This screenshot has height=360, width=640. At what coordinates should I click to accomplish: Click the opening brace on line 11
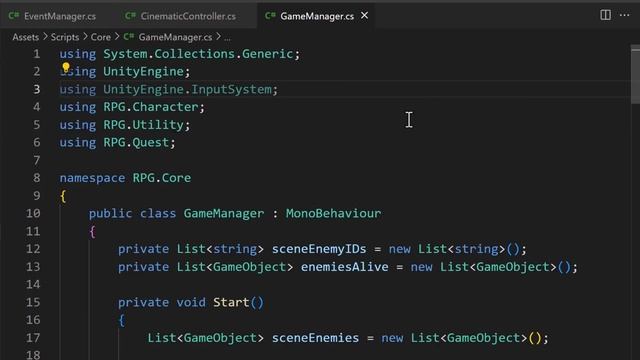coord(92,232)
